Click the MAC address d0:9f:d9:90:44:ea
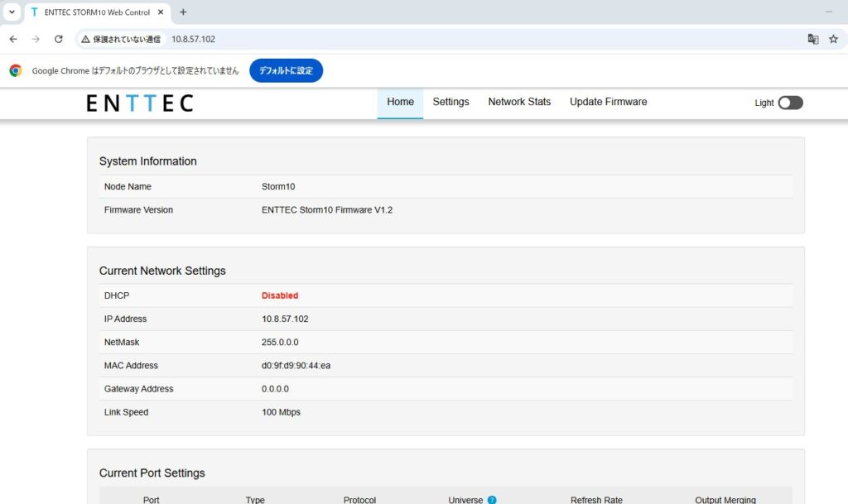Image resolution: width=848 pixels, height=504 pixels. (296, 365)
